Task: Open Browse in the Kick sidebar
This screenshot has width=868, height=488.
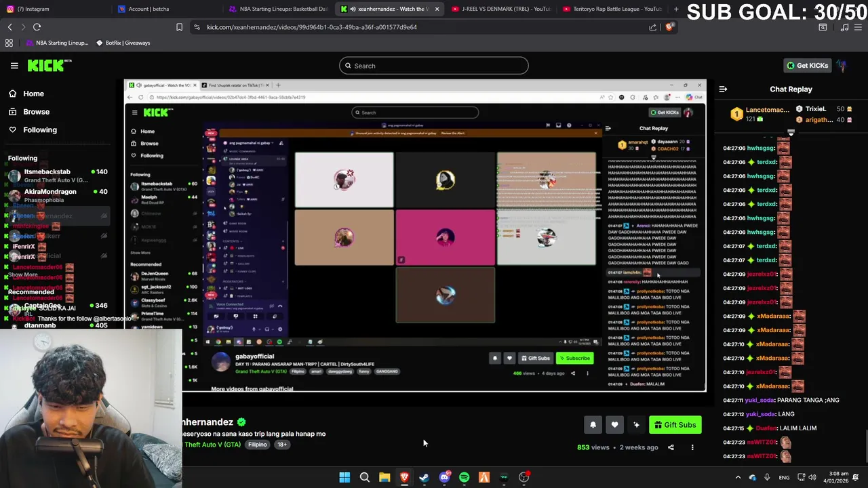Action: coord(36,112)
